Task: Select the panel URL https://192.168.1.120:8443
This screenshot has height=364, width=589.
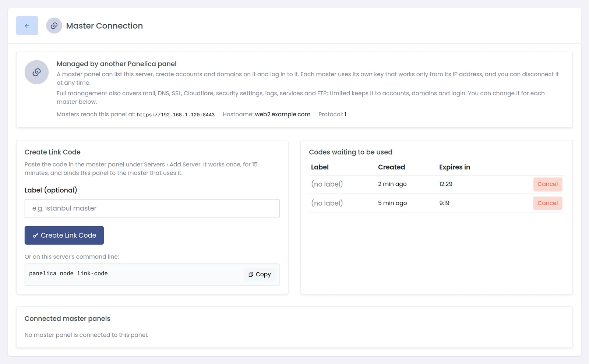Action: pyautogui.click(x=176, y=115)
